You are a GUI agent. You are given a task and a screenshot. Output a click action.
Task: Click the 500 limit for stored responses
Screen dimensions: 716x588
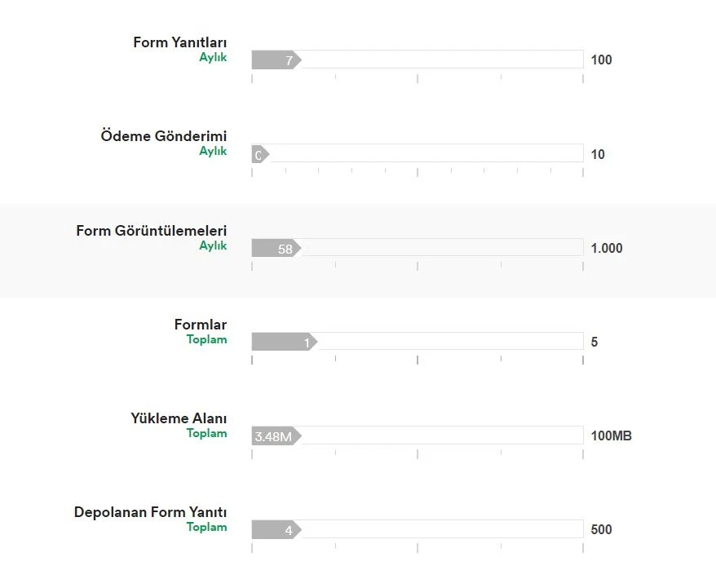[601, 528]
